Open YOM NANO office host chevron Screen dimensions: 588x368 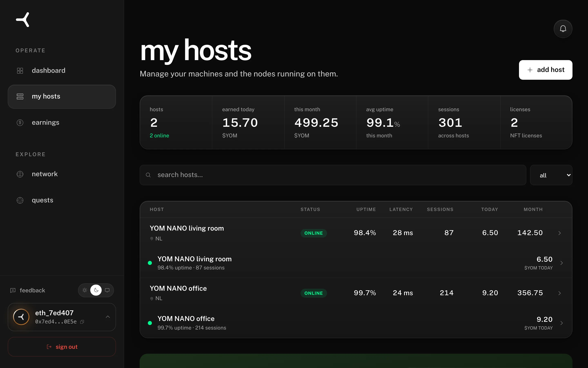[x=560, y=293]
